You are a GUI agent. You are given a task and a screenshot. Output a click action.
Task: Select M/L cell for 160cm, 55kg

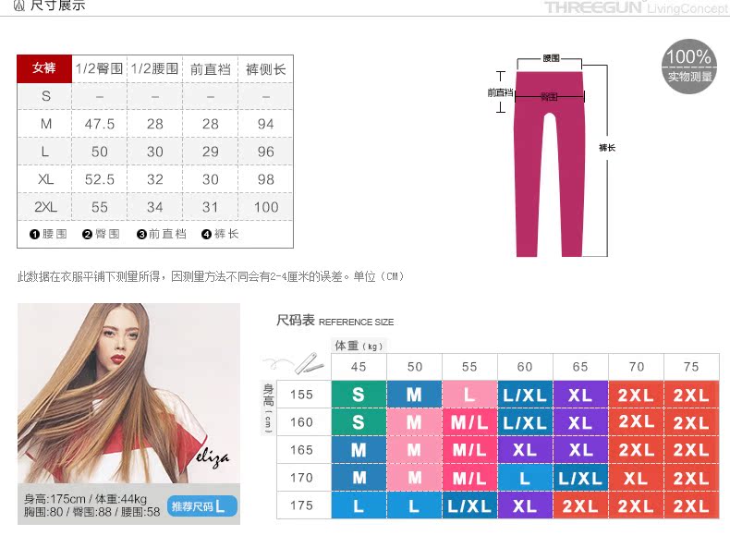pos(469,422)
